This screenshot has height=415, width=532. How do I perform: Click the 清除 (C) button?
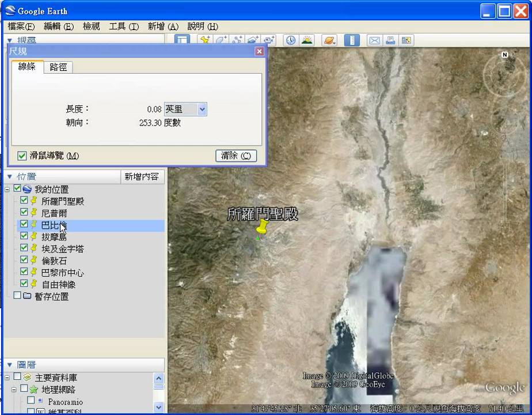click(236, 156)
